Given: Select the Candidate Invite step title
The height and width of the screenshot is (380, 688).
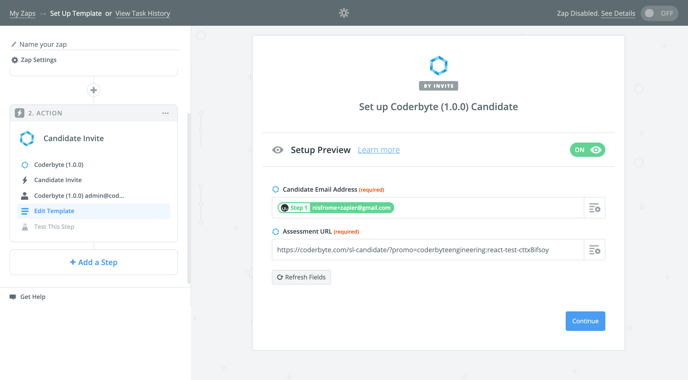Looking at the screenshot, I should (x=74, y=138).
